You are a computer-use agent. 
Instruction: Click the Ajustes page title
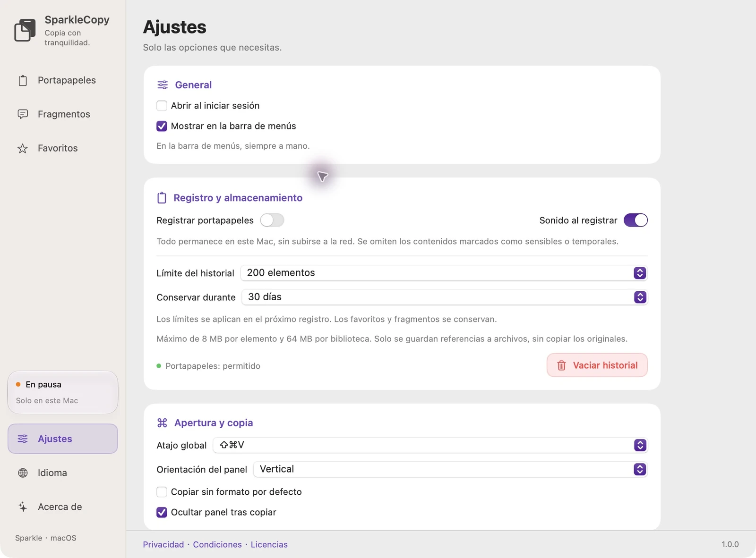click(175, 27)
